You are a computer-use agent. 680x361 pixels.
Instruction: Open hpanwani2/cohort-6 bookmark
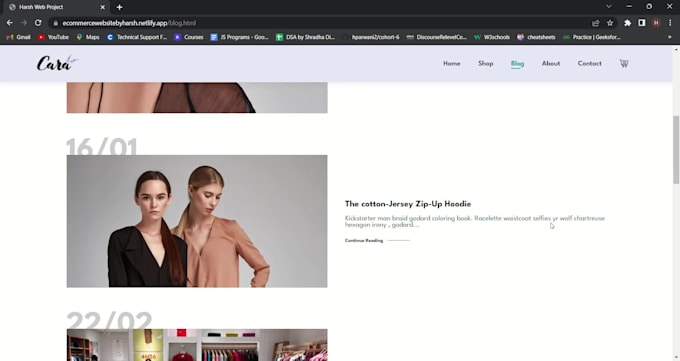[371, 37]
